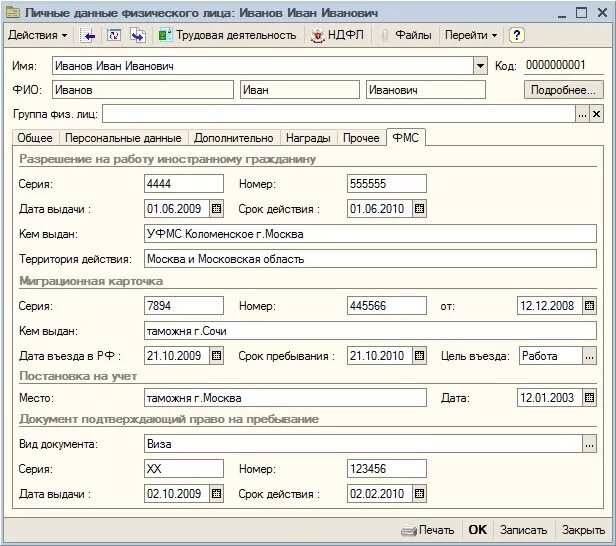Open calendar for Срок пребывания
The width and height of the screenshot is (616, 546).
(419, 355)
